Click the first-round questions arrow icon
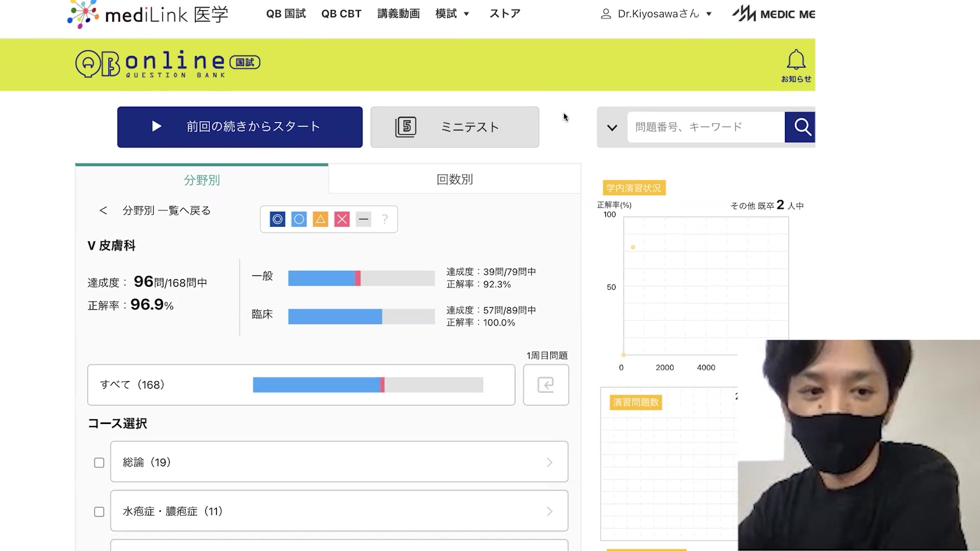980x551 pixels. [546, 385]
